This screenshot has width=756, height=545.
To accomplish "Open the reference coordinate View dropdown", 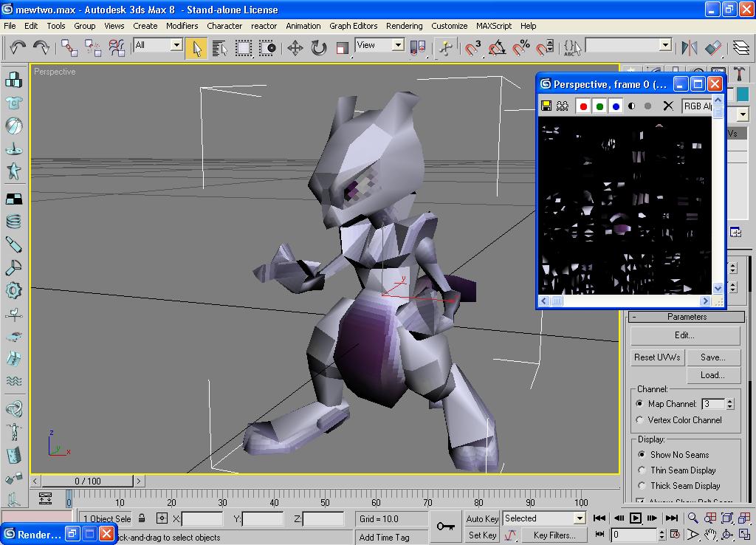I will click(397, 45).
